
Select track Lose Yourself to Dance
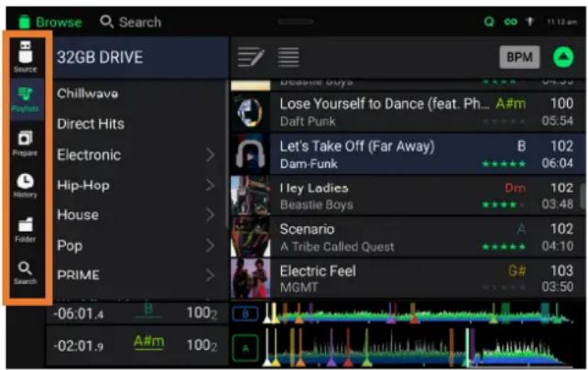click(408, 112)
